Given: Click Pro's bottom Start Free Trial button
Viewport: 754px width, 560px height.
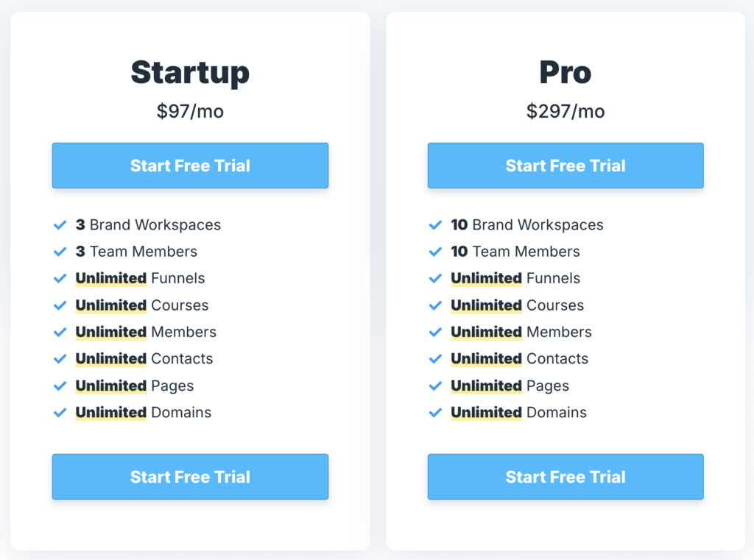Looking at the screenshot, I should coord(565,476).
